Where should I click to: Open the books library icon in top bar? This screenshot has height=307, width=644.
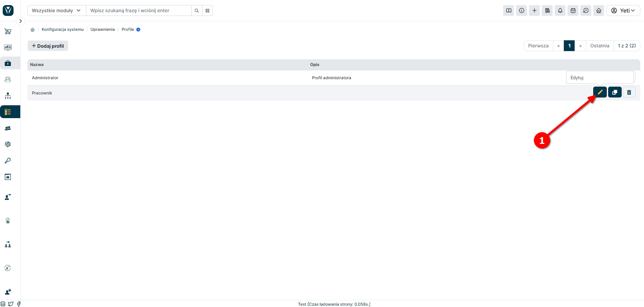[x=547, y=10]
